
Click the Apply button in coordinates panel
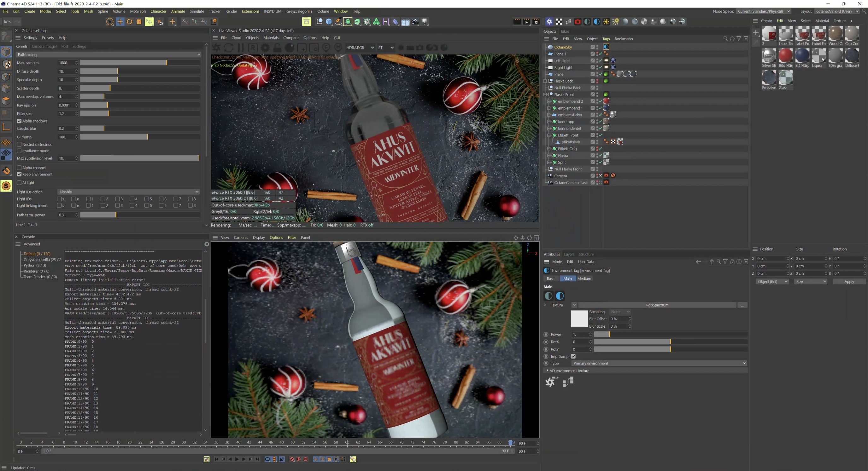click(849, 281)
